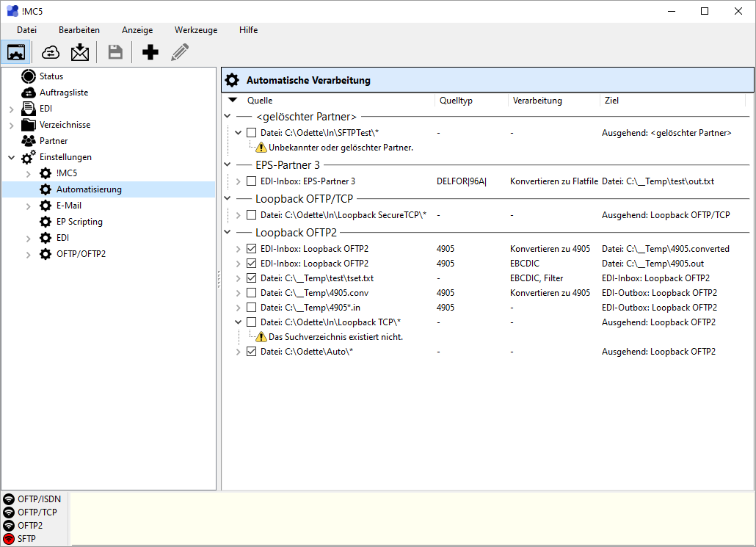Screen dimensions: 756x547
Task: Click the Ziel column header
Action: pyautogui.click(x=611, y=101)
